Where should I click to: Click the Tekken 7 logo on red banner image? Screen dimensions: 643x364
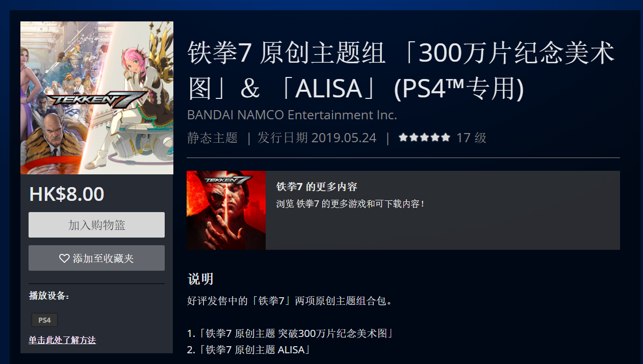pos(228,180)
